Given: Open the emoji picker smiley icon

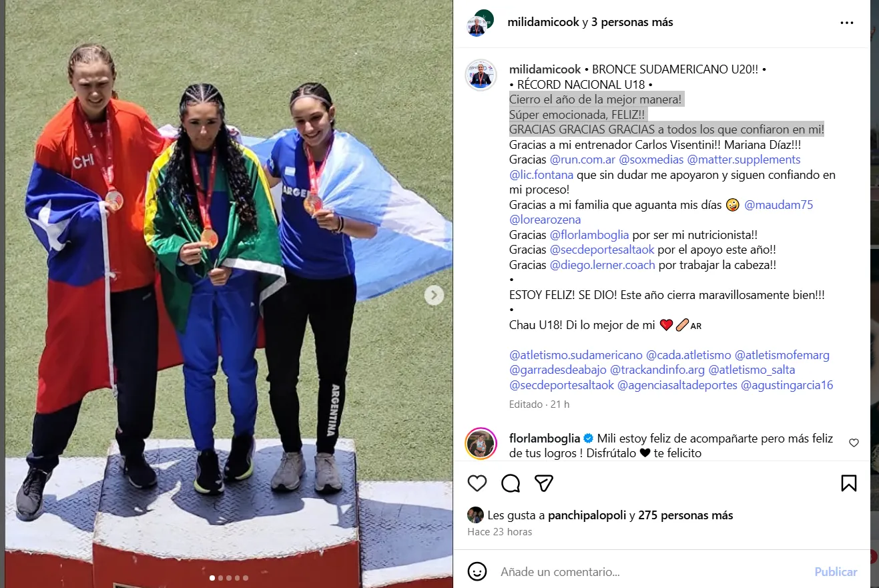Looking at the screenshot, I should 477,572.
